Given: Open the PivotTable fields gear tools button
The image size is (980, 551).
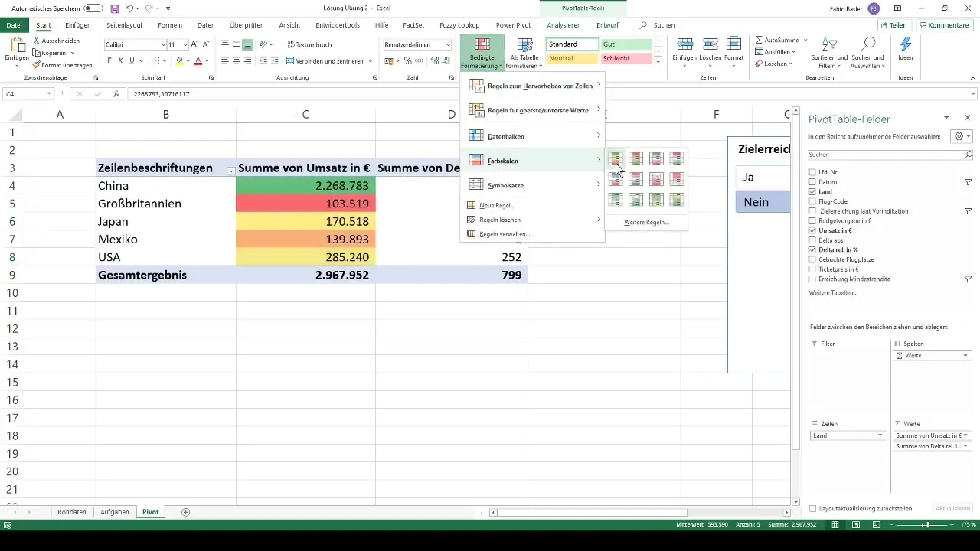Looking at the screenshot, I should point(960,136).
